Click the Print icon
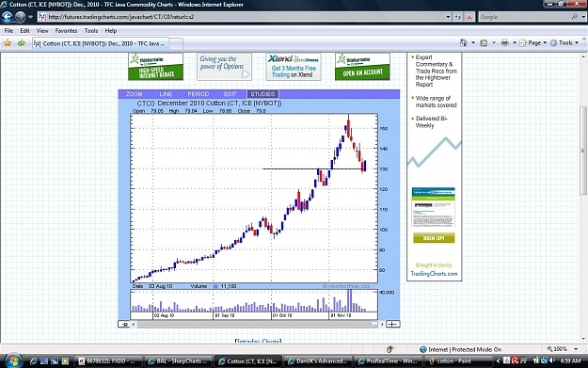The width and height of the screenshot is (588, 368). pyautogui.click(x=505, y=42)
